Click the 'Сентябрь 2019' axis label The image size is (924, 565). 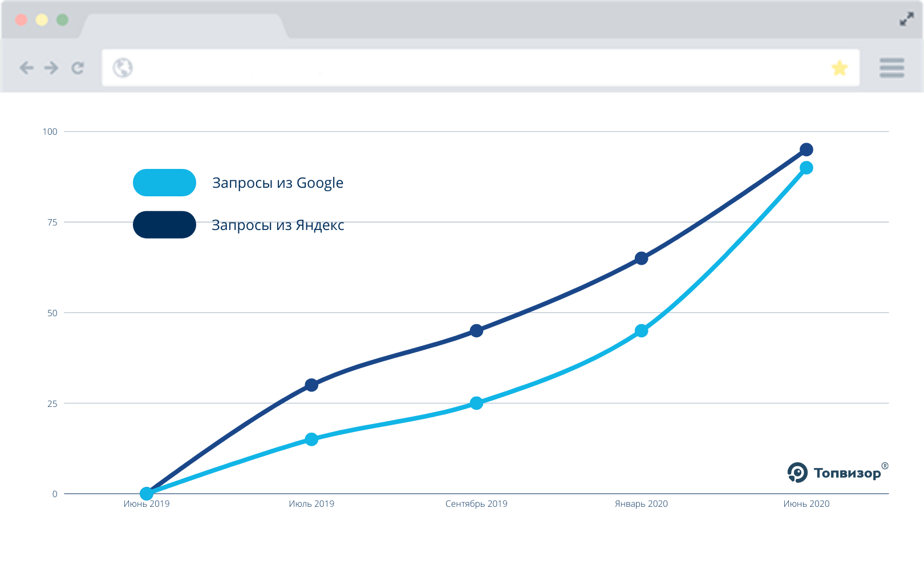(x=477, y=504)
